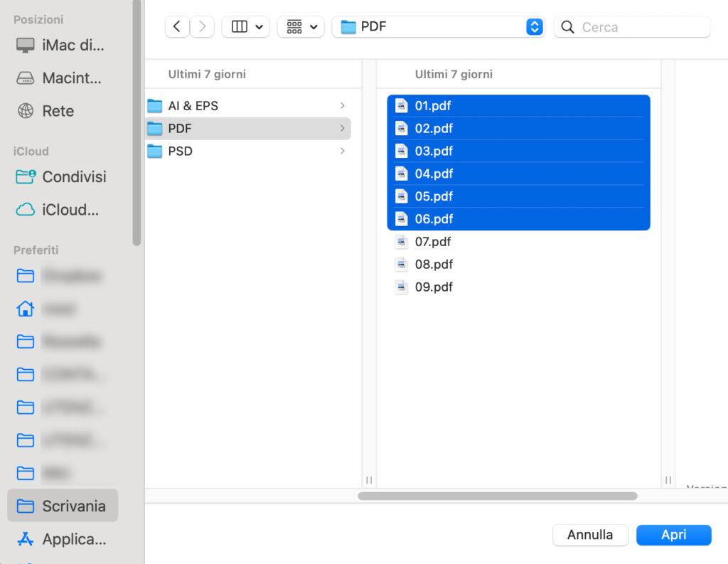Click the first column resize handle

tap(369, 480)
